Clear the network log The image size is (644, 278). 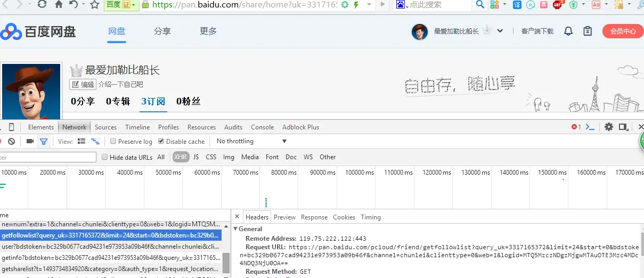pyautogui.click(x=11, y=141)
